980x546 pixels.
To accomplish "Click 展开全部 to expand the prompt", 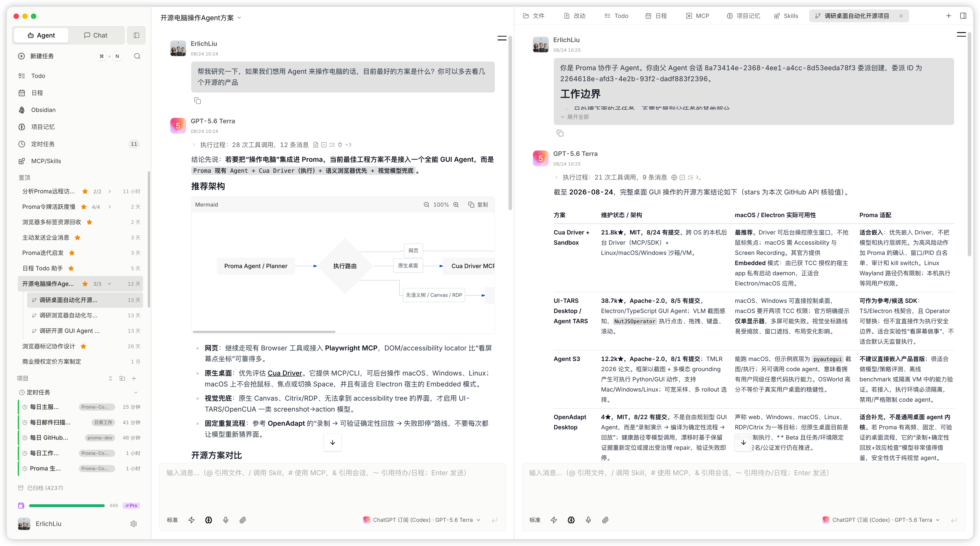I will coord(575,117).
